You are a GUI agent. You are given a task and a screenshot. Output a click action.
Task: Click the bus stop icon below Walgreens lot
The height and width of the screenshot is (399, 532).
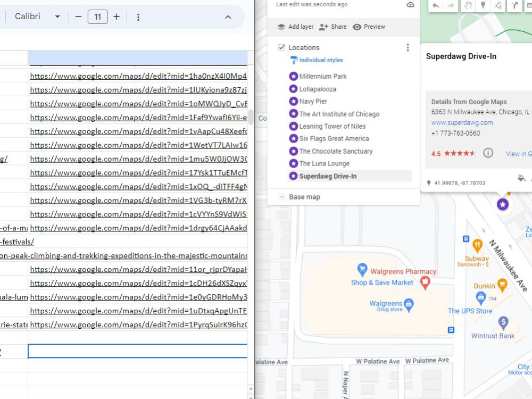coord(451,330)
